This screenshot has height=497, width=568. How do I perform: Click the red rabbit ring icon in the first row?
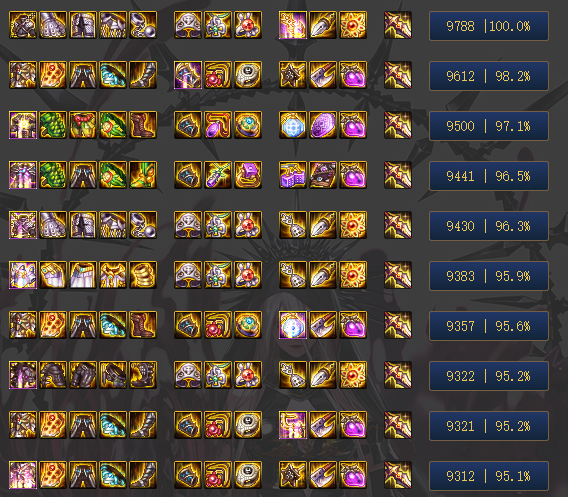(248, 25)
